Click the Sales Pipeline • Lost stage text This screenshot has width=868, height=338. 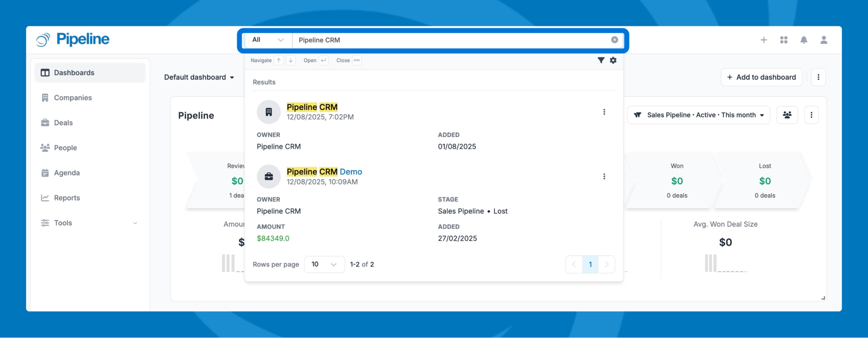click(472, 211)
